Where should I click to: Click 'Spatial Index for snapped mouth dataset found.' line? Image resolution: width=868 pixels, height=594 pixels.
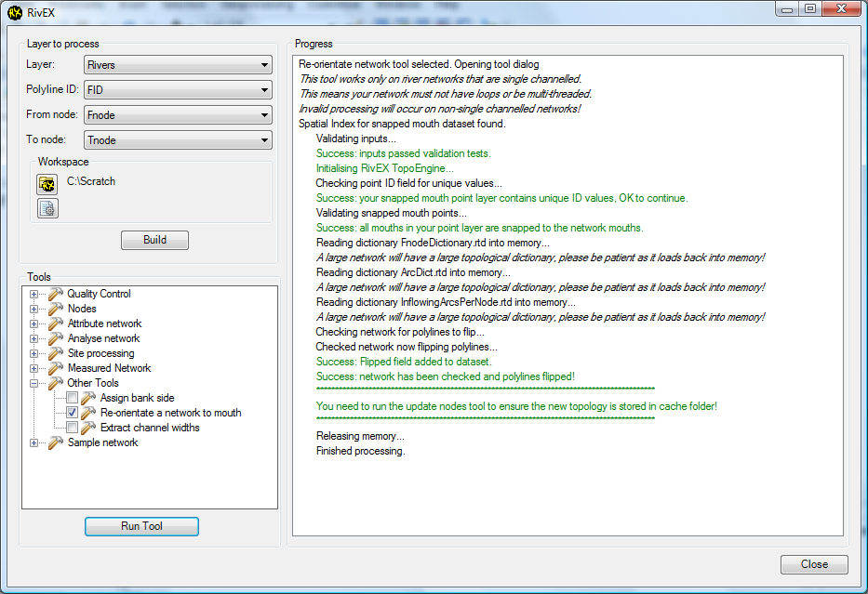point(402,124)
